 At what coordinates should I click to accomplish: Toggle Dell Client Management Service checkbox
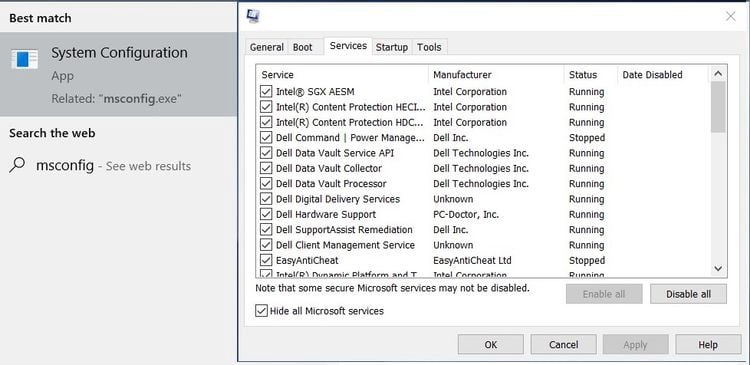(x=266, y=245)
